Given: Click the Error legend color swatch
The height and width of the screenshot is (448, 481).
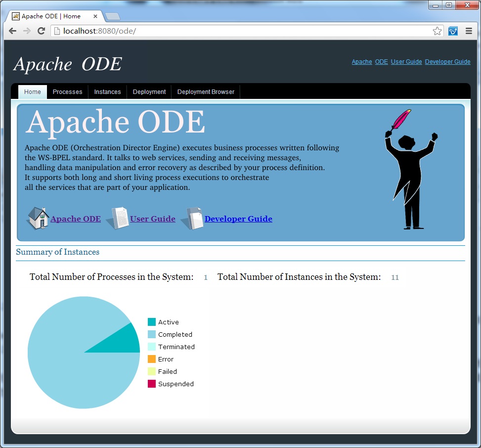Looking at the screenshot, I should (x=152, y=359).
